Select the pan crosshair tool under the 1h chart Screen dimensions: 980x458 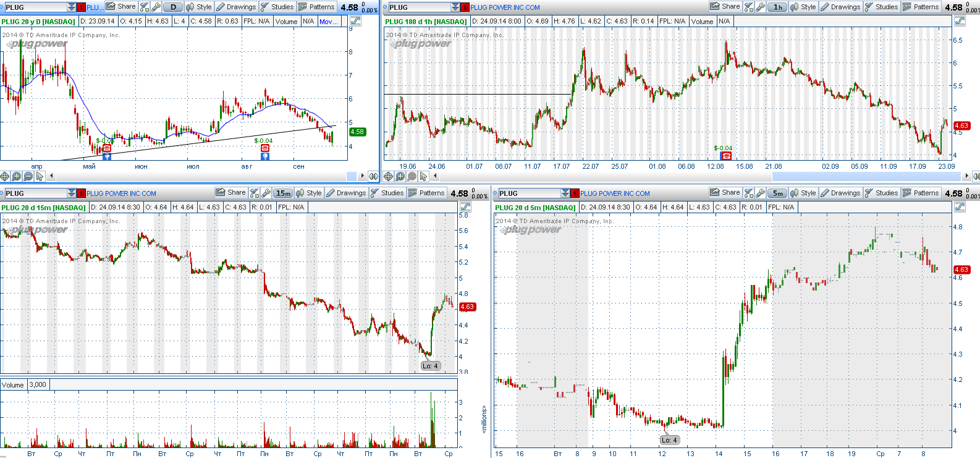click(x=389, y=176)
